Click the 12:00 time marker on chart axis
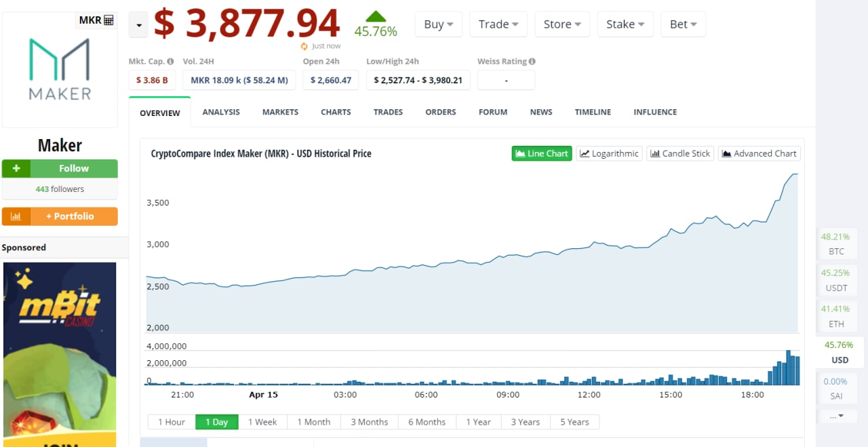The width and height of the screenshot is (868, 447). click(x=589, y=394)
